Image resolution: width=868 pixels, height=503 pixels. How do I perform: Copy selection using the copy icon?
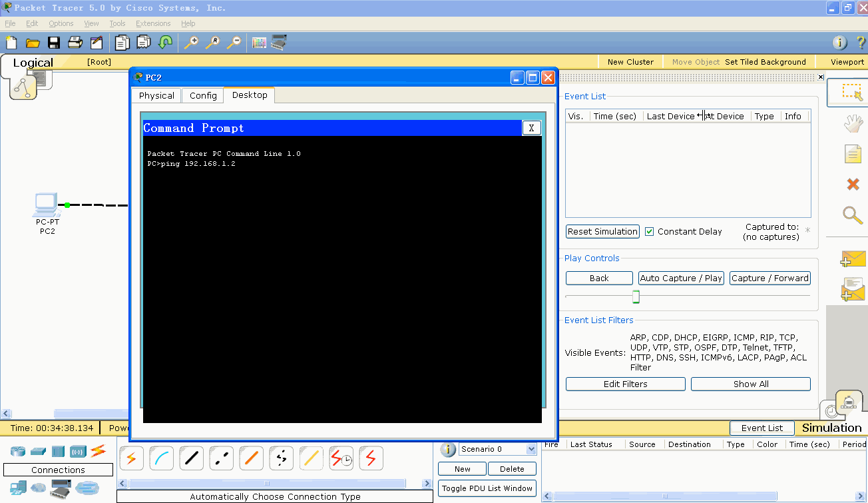click(x=122, y=43)
